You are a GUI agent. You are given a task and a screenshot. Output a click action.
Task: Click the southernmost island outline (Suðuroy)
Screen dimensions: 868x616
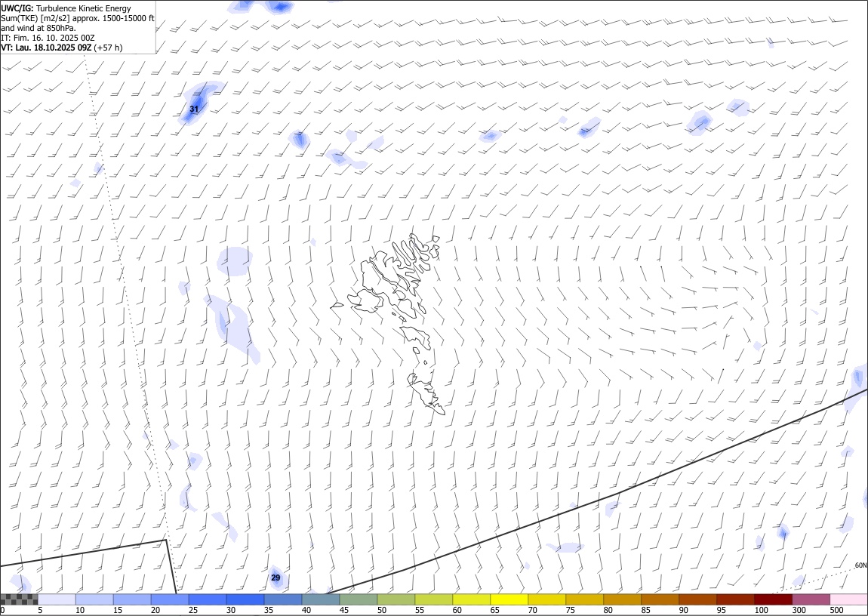click(426, 394)
